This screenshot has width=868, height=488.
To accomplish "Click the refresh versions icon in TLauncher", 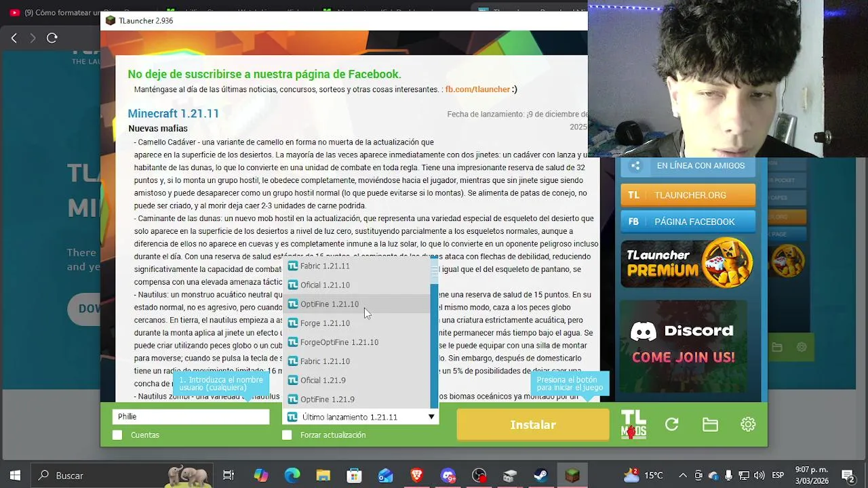I will tap(672, 424).
